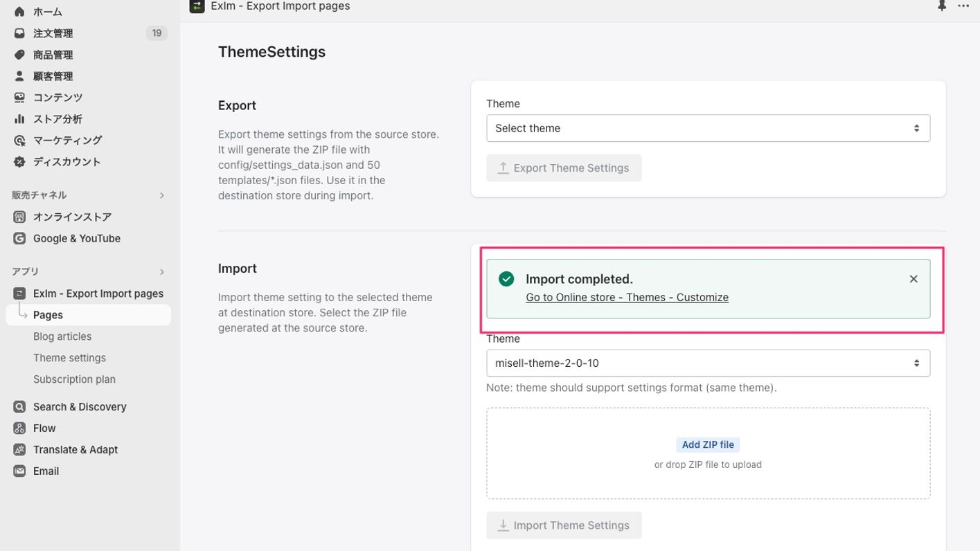Click the Content (コンテンツ) icon
The width and height of the screenshot is (980, 551).
click(19, 98)
